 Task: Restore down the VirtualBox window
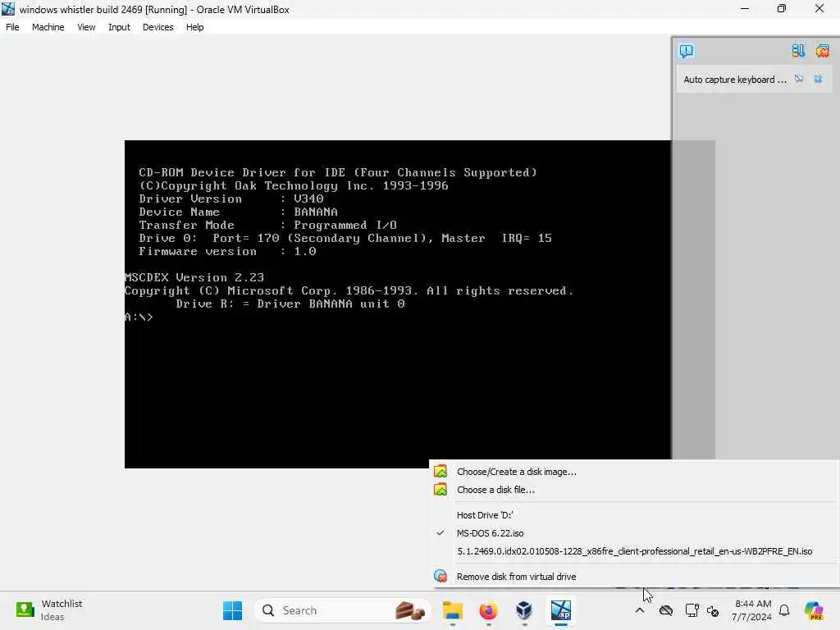(782, 8)
